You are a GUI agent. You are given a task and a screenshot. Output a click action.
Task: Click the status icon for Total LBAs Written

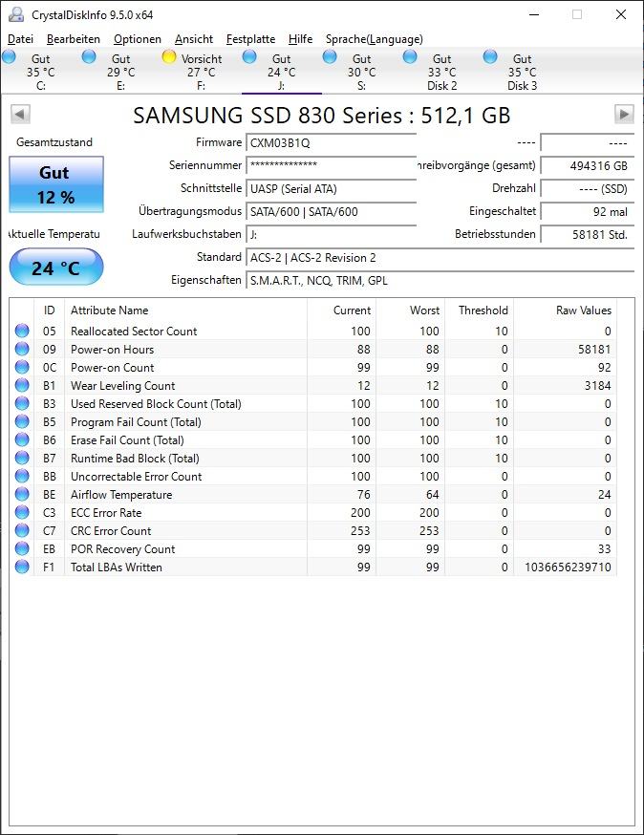tap(22, 567)
